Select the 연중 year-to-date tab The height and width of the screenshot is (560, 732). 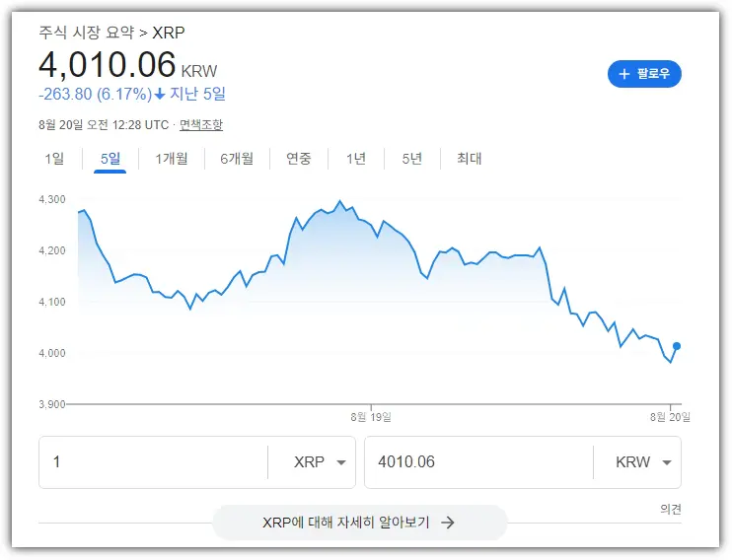[299, 159]
